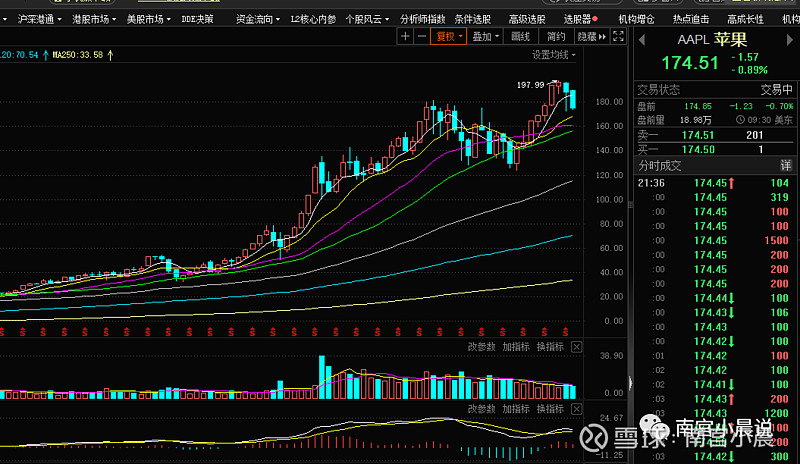Image resolution: width=800 pixels, height=464 pixels.
Task: Click 卖一 ask row with quantity 201
Action: tap(714, 135)
